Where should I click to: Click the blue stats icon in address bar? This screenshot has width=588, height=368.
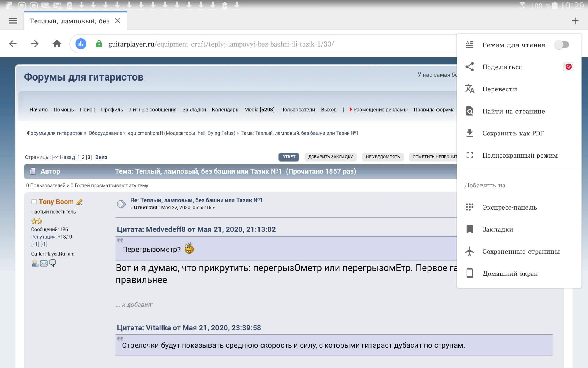81,44
